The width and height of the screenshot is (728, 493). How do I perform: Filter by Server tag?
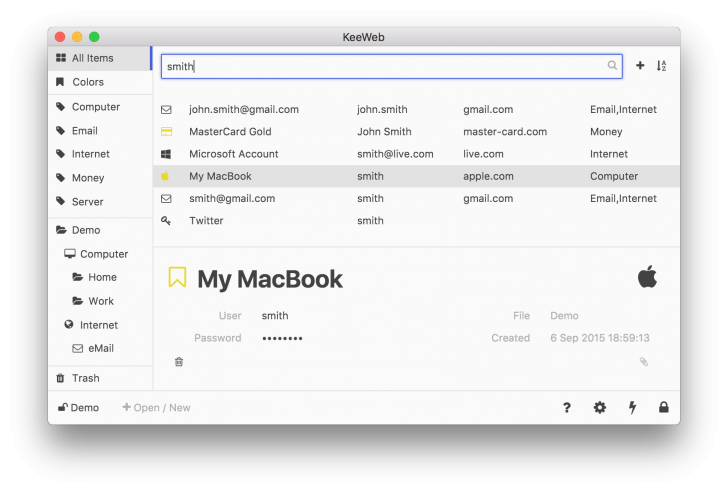tap(99, 201)
